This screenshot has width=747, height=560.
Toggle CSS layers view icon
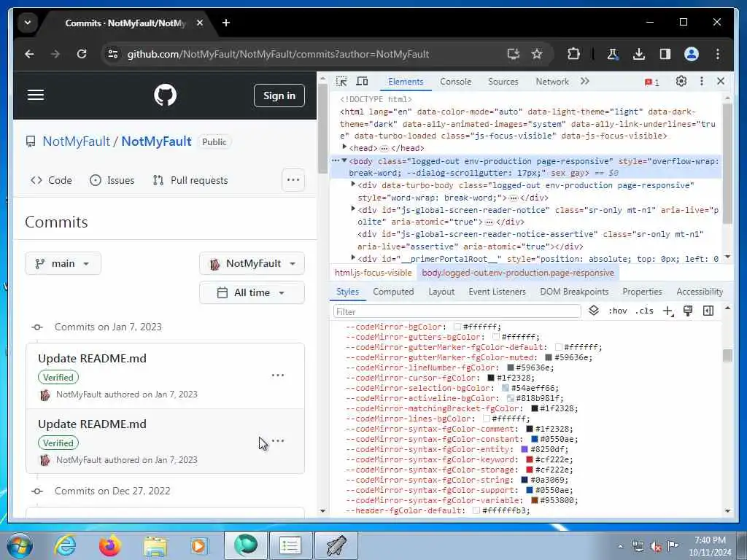[594, 311]
